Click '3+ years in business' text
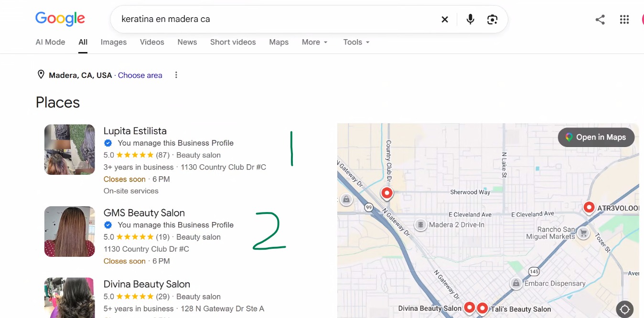 (x=139, y=167)
